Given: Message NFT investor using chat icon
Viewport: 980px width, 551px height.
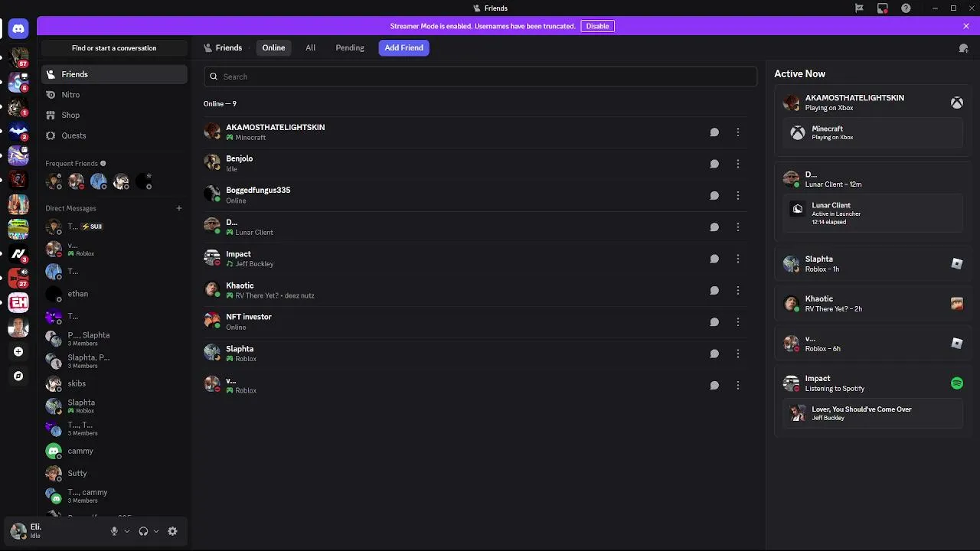Looking at the screenshot, I should click(x=714, y=322).
